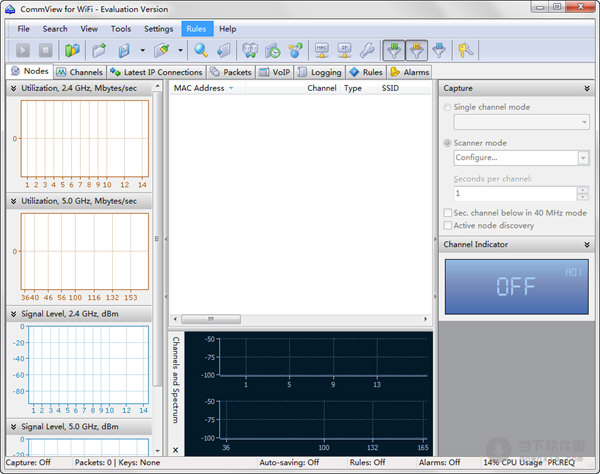Image resolution: width=600 pixels, height=474 pixels.
Task: Open the scheduler clock icon
Action: (273, 50)
